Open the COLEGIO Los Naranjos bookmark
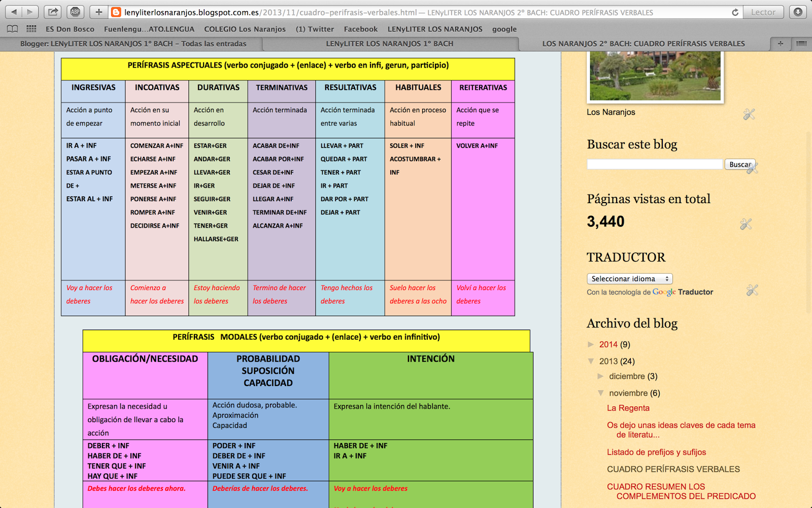 coord(245,29)
